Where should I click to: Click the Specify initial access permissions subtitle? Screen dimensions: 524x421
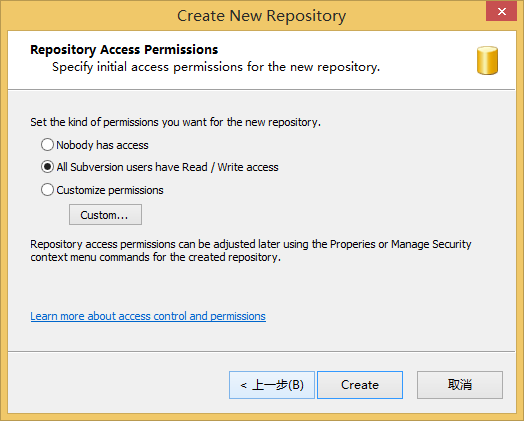[x=216, y=67]
